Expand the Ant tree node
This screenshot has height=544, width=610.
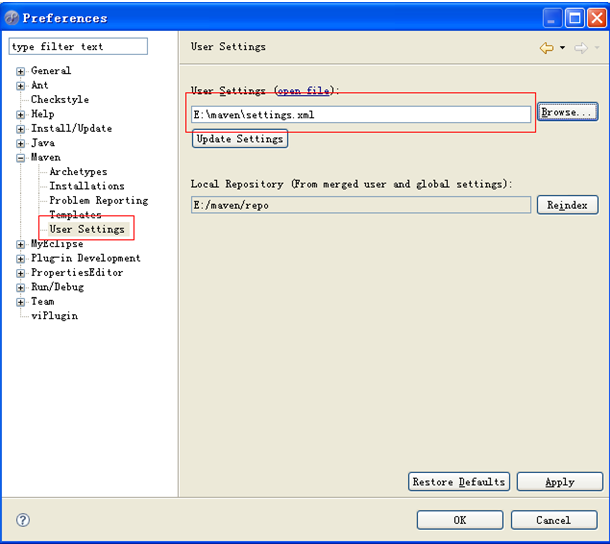tap(21, 86)
